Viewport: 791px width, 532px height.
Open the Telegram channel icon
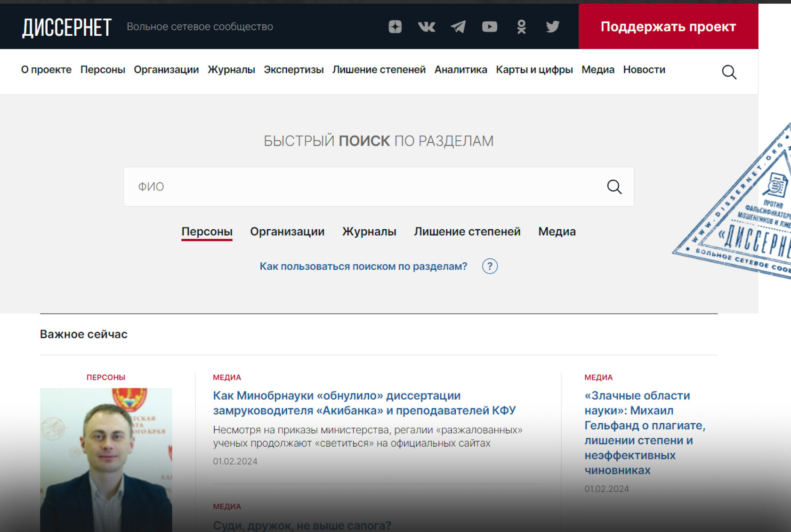(x=458, y=27)
